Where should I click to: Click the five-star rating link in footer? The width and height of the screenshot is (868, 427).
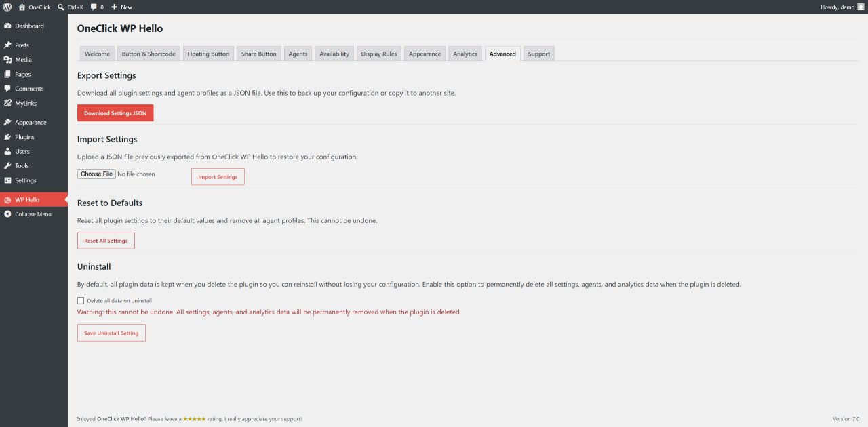(195, 419)
